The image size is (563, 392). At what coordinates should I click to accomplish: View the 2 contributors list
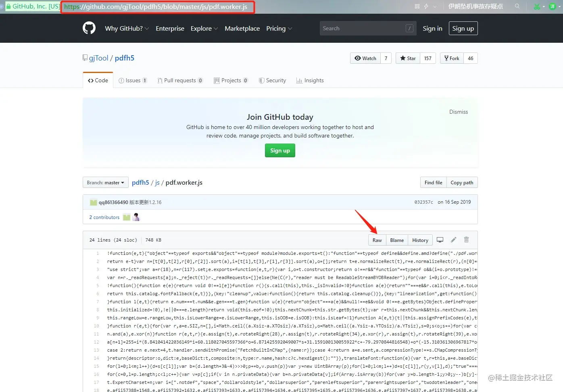click(x=104, y=217)
